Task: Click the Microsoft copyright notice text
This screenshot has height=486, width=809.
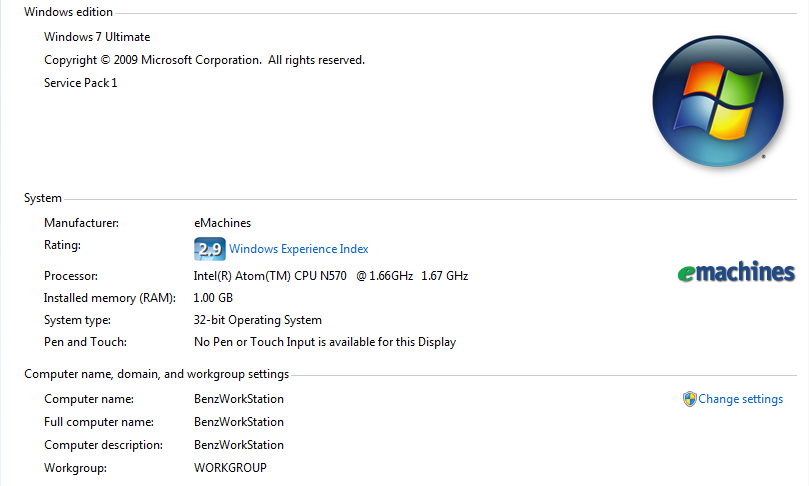Action: pos(204,60)
